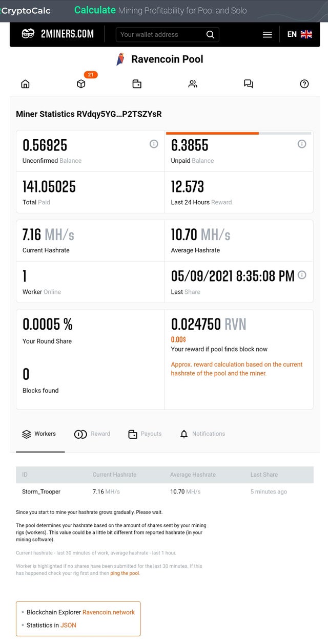The image size is (328, 644).
Task: Open the chat bubbles icon
Action: point(249,84)
